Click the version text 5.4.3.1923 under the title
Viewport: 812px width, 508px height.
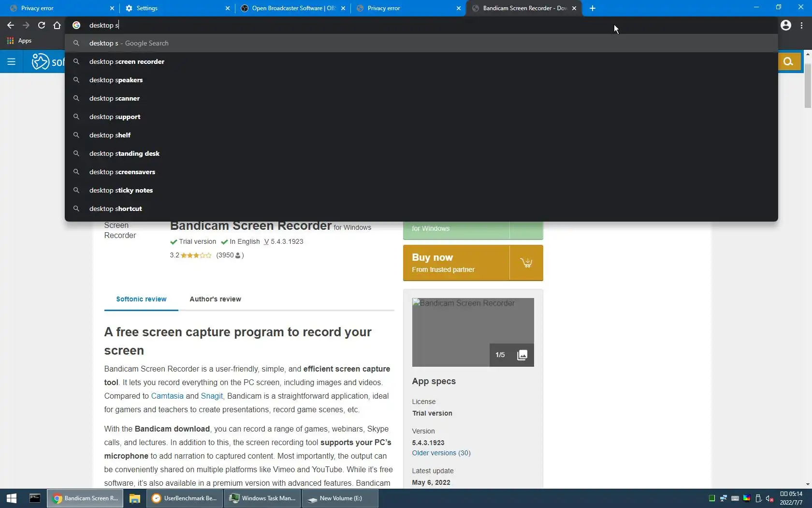pyautogui.click(x=287, y=242)
